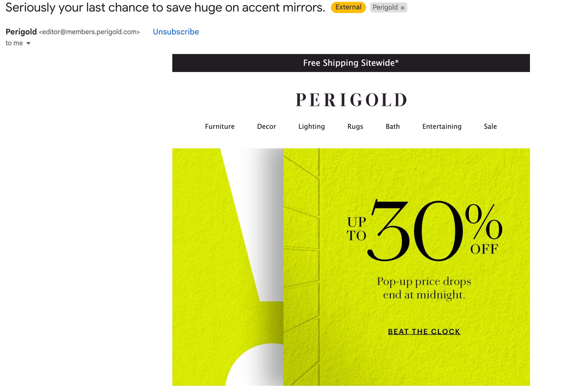The width and height of the screenshot is (561, 392).
Task: Click the 'Pop-up price drops' text
Action: [424, 281]
